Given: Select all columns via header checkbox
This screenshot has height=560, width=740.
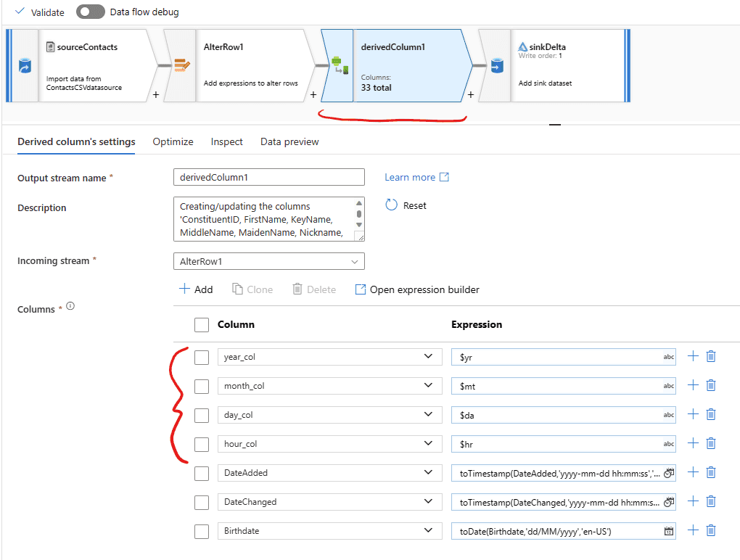Looking at the screenshot, I should point(202,324).
